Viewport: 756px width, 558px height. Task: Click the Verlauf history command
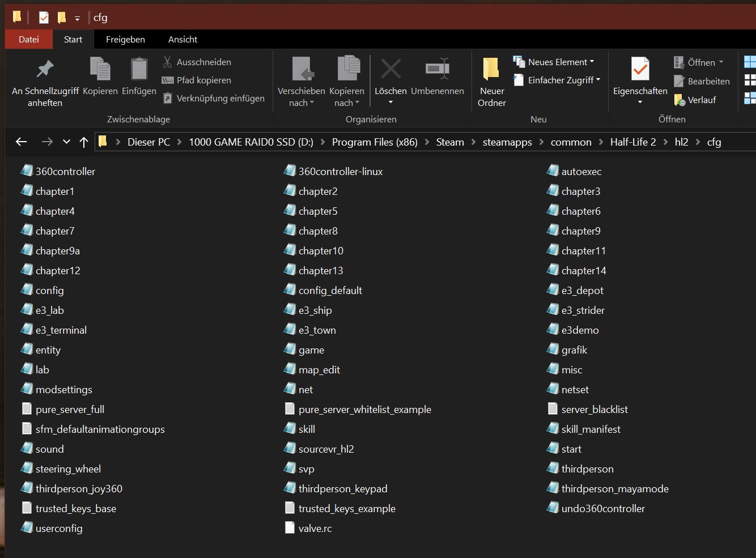pyautogui.click(x=695, y=100)
